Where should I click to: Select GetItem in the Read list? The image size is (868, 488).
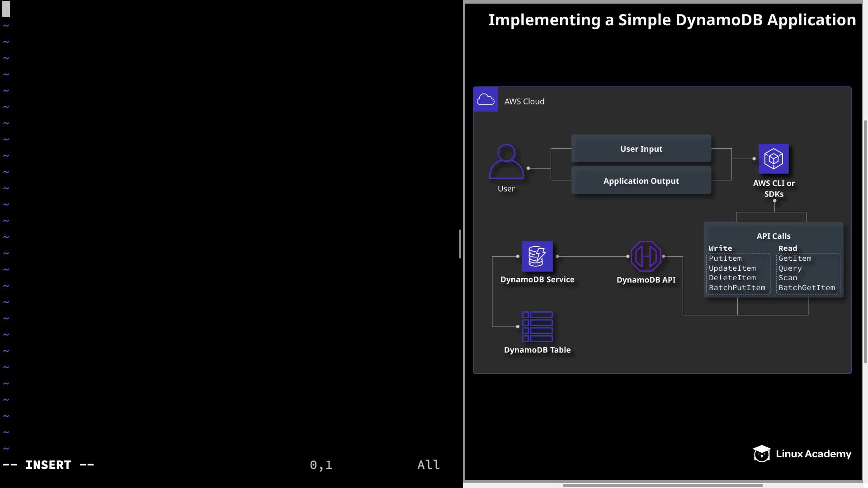tap(795, 258)
